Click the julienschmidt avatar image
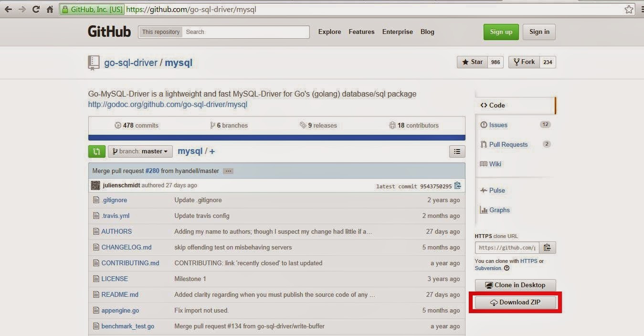644x336 pixels. click(x=95, y=185)
